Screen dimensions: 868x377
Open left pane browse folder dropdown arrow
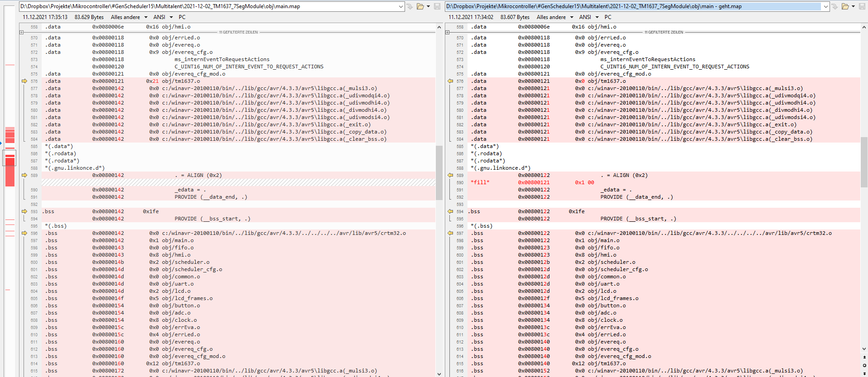tap(428, 6)
